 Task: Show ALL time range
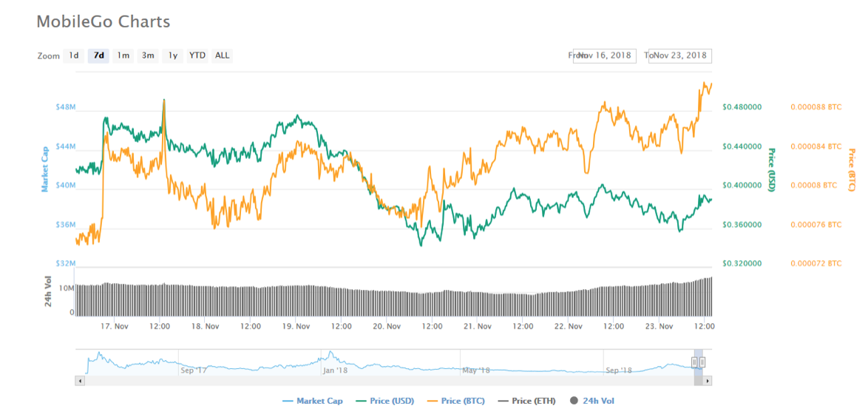point(222,56)
